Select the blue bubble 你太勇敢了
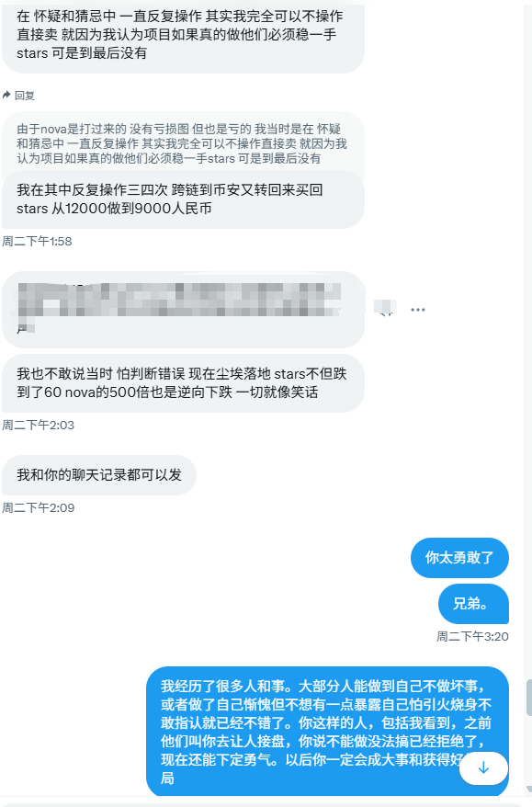532x807 pixels. click(459, 557)
